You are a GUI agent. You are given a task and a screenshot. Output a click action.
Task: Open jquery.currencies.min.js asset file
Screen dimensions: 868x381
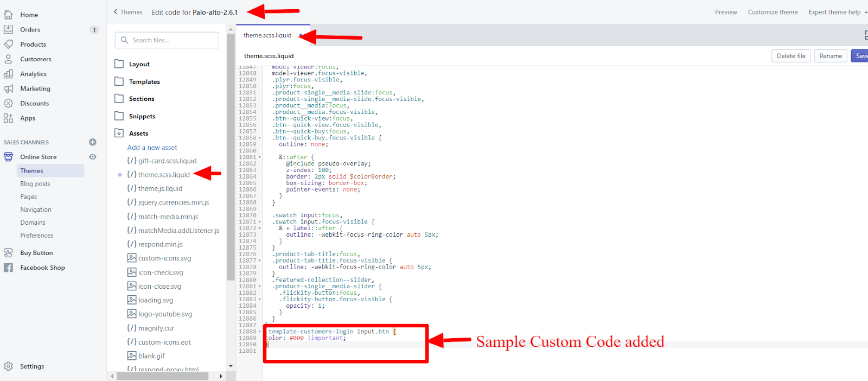click(174, 202)
